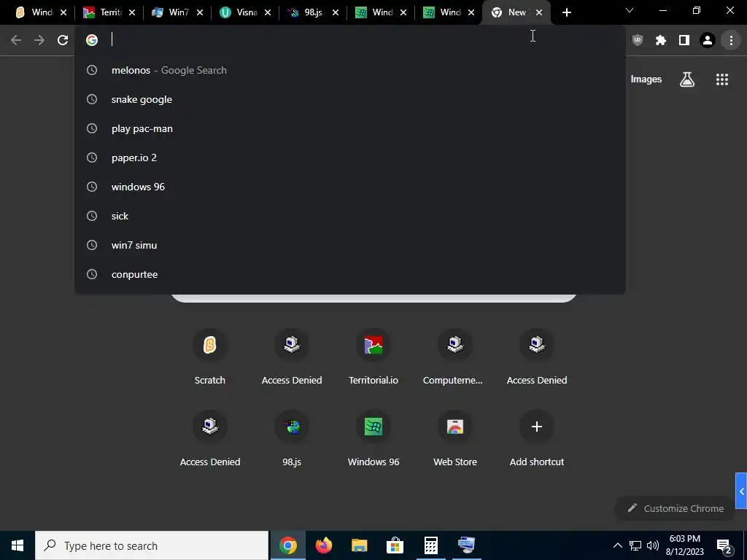Switch to the Territorial.io tab
The image size is (747, 560).
(109, 12)
